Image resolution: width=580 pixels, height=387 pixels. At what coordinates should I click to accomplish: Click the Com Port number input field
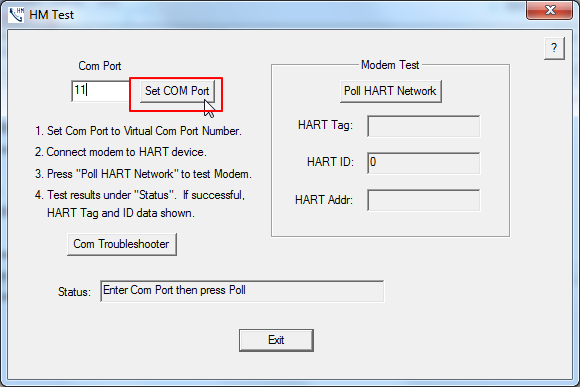click(x=101, y=91)
